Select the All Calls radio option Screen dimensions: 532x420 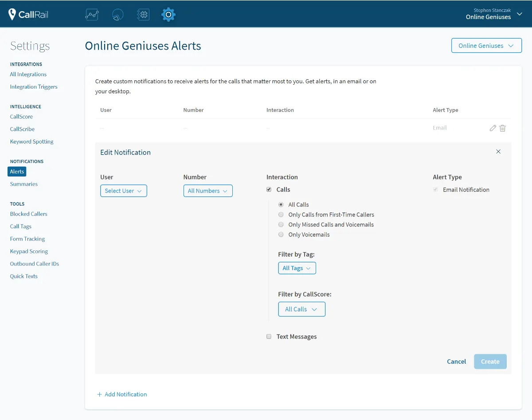click(281, 205)
